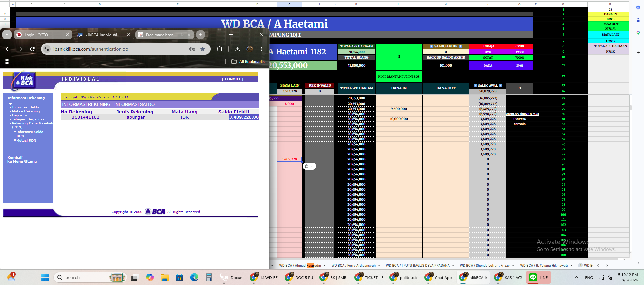Open File Explorer from the taskbar
644x285 pixels.
[164, 277]
